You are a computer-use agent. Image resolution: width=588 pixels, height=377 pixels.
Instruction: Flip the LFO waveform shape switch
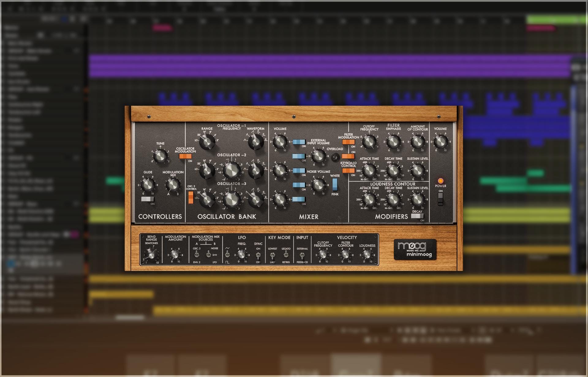point(227,255)
